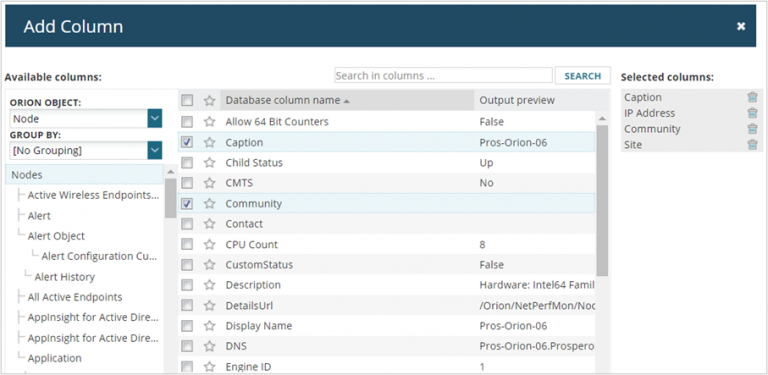
Task: Star the DetailsUrl column
Action: click(210, 305)
